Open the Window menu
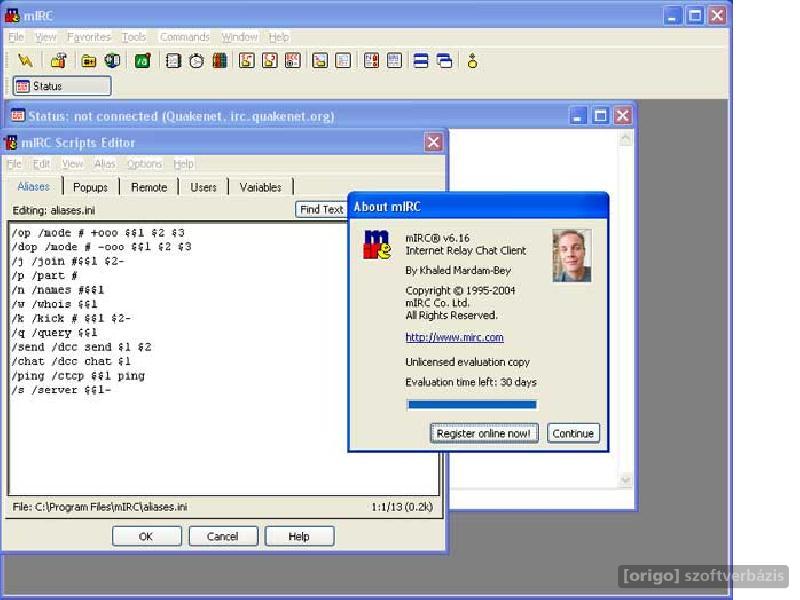This screenshot has height=600, width=800. (239, 37)
